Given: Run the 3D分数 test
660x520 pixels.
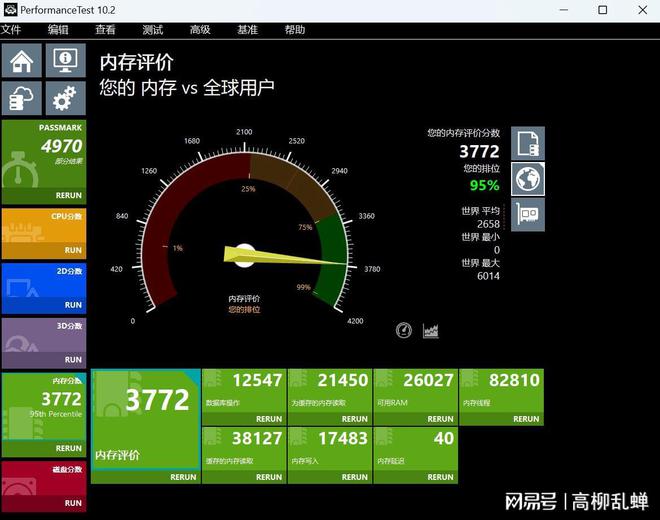Looking at the screenshot, I should 73,360.
